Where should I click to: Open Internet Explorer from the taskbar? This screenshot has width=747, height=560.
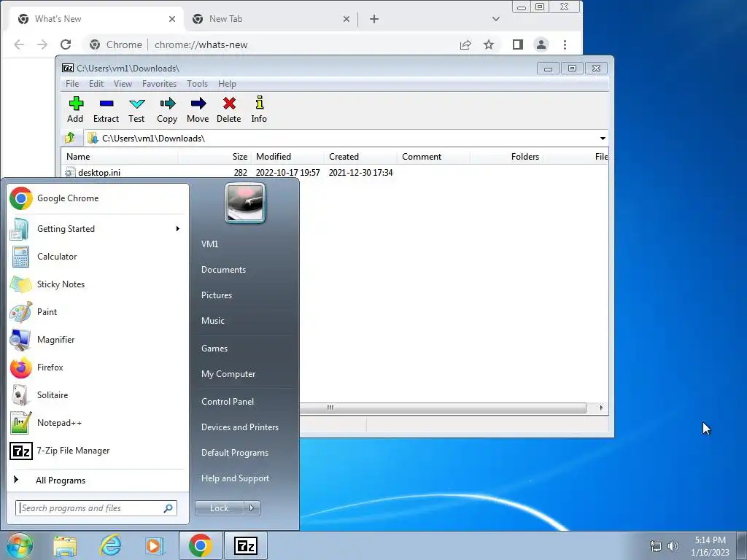tap(111, 545)
